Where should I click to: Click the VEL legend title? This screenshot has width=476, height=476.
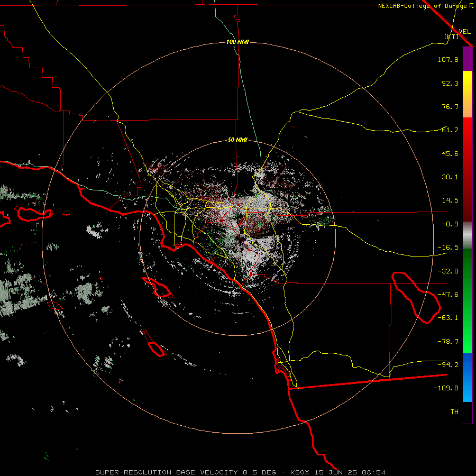click(464, 31)
